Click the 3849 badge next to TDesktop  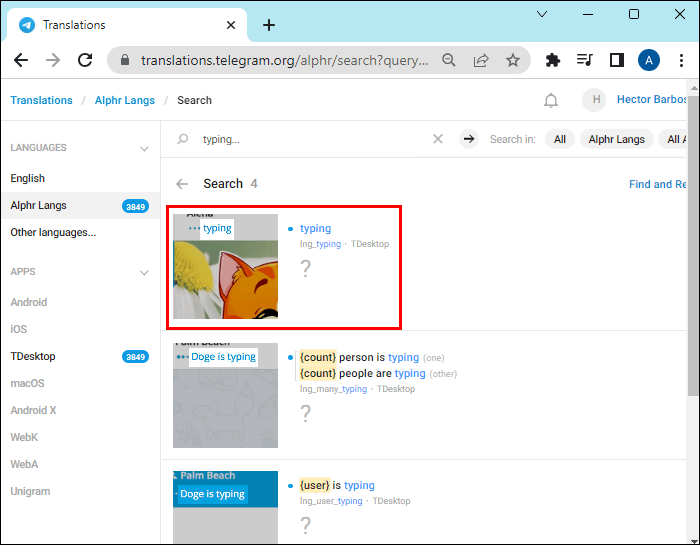135,357
